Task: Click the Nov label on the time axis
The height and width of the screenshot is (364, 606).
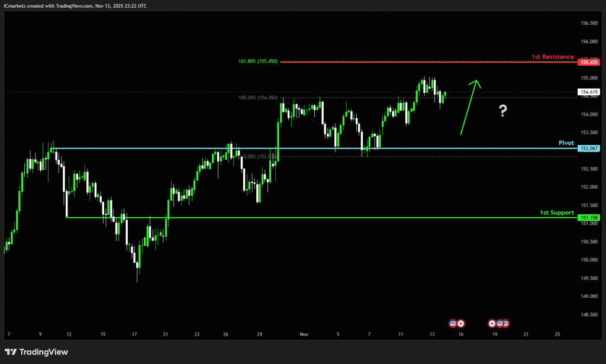Action: 304,334
